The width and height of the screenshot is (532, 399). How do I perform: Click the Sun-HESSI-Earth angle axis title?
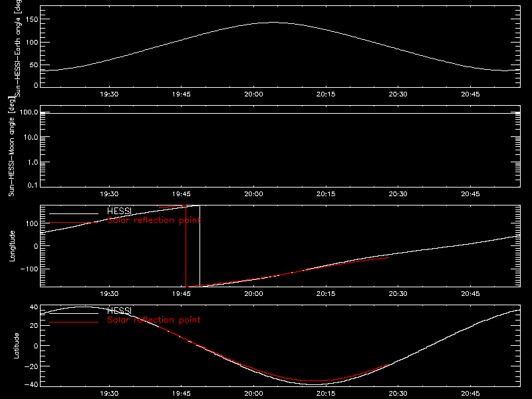click(x=18, y=49)
